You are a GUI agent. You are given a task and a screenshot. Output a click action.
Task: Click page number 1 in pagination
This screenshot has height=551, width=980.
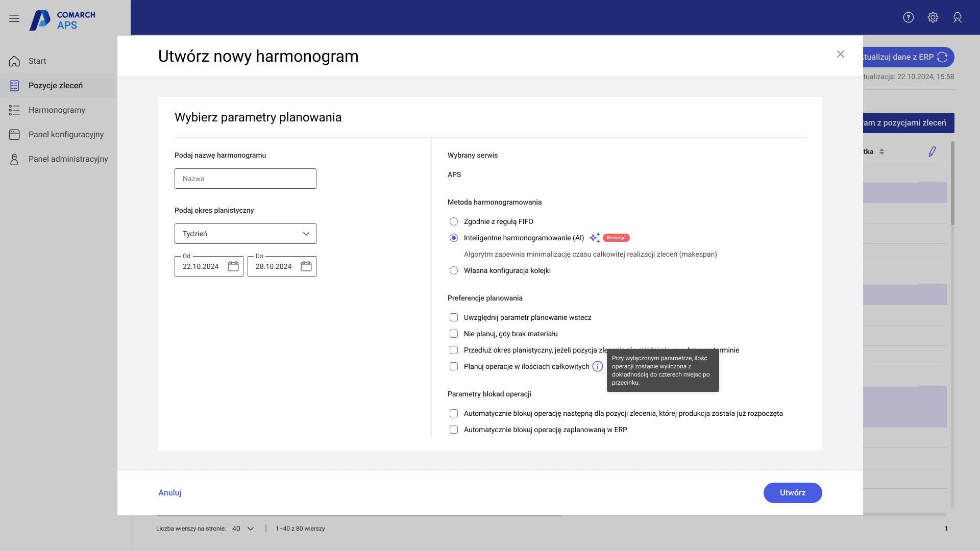tap(946, 529)
